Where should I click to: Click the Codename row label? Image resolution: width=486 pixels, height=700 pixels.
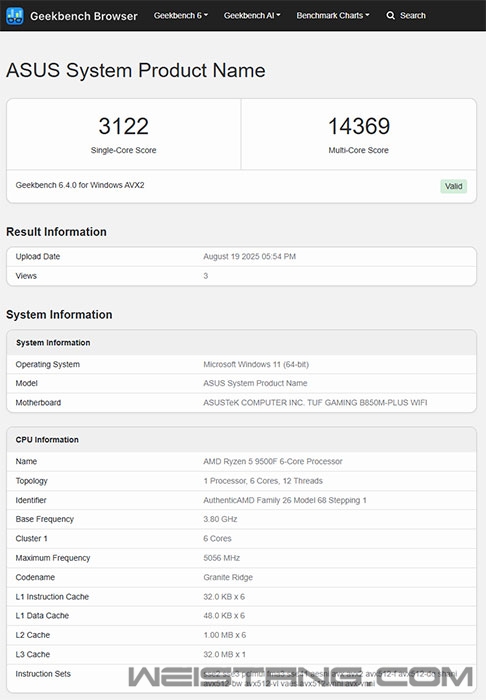coord(35,577)
